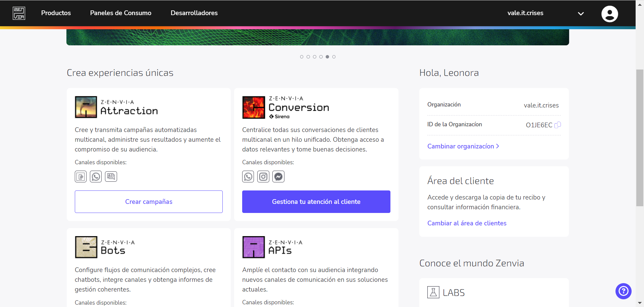Select the fourth carousel dot
This screenshot has height=307, width=644.
(x=321, y=57)
